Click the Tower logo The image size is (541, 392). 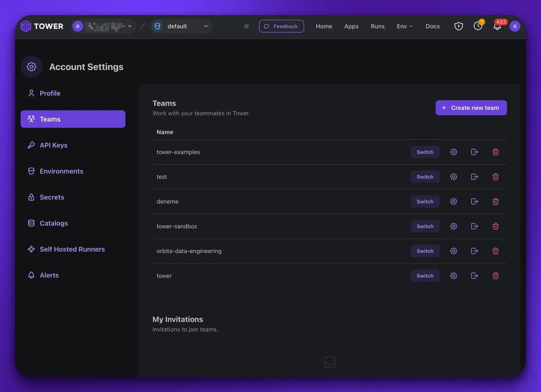pyautogui.click(x=41, y=26)
